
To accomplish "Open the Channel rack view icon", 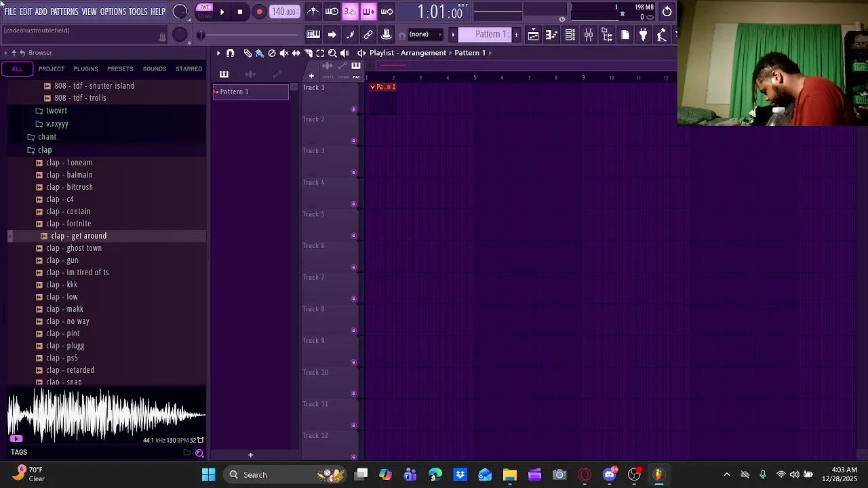I will point(570,35).
